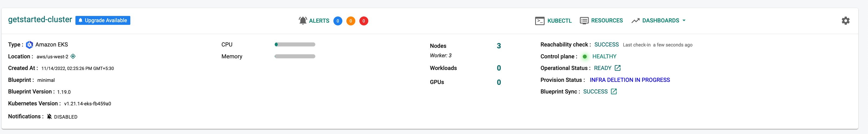Image resolution: width=868 pixels, height=134 pixels.
Task: Open the cluster settings gear icon
Action: coord(846,21)
